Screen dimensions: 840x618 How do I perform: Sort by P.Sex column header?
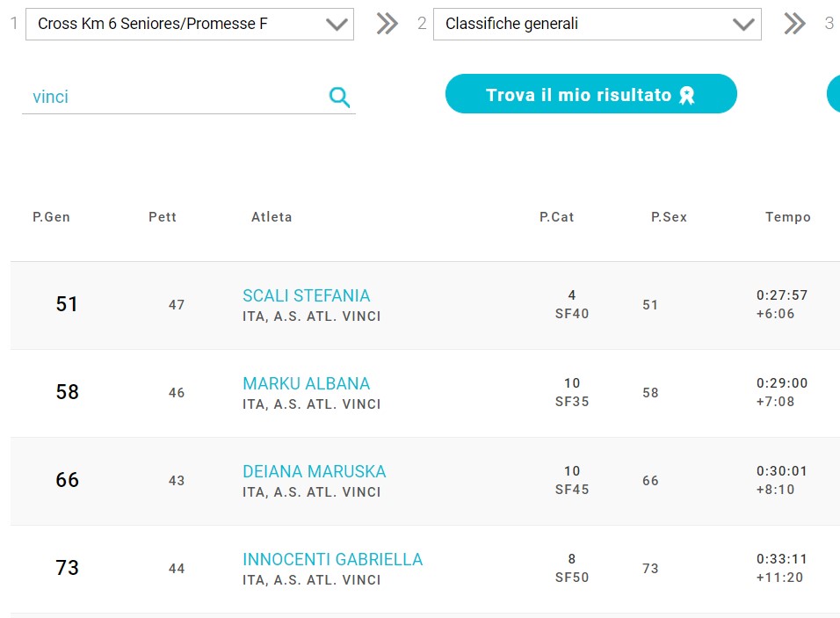coord(669,217)
